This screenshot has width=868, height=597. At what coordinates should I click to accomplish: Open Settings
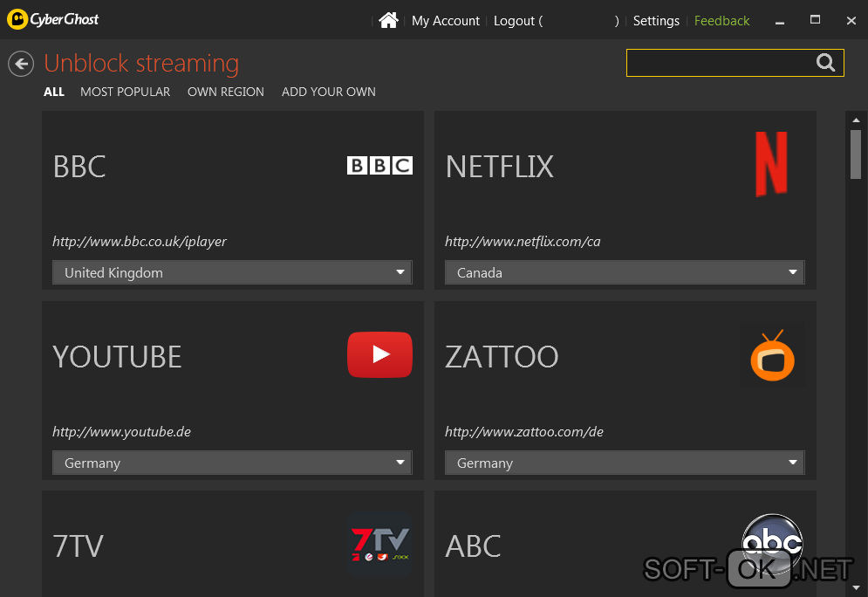coord(656,21)
